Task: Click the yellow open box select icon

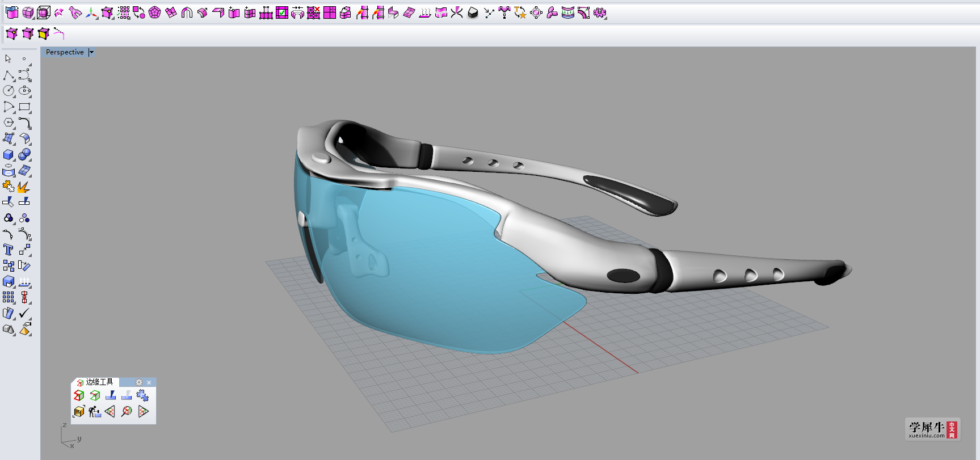Action: (x=79, y=411)
